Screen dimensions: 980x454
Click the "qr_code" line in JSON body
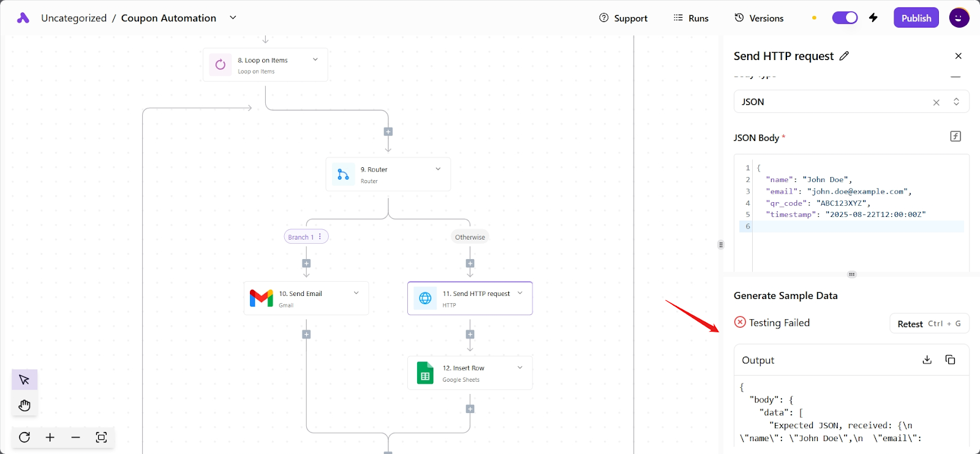pos(818,203)
